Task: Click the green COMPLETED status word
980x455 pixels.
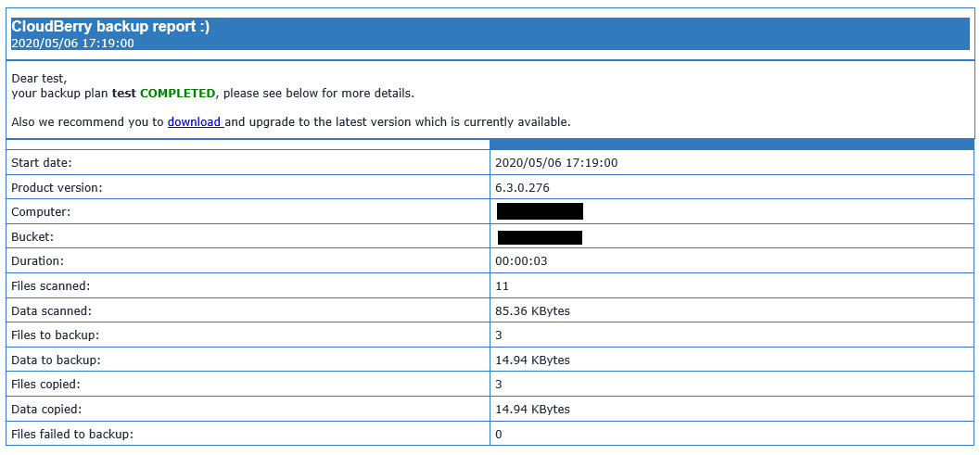Action: pos(177,94)
